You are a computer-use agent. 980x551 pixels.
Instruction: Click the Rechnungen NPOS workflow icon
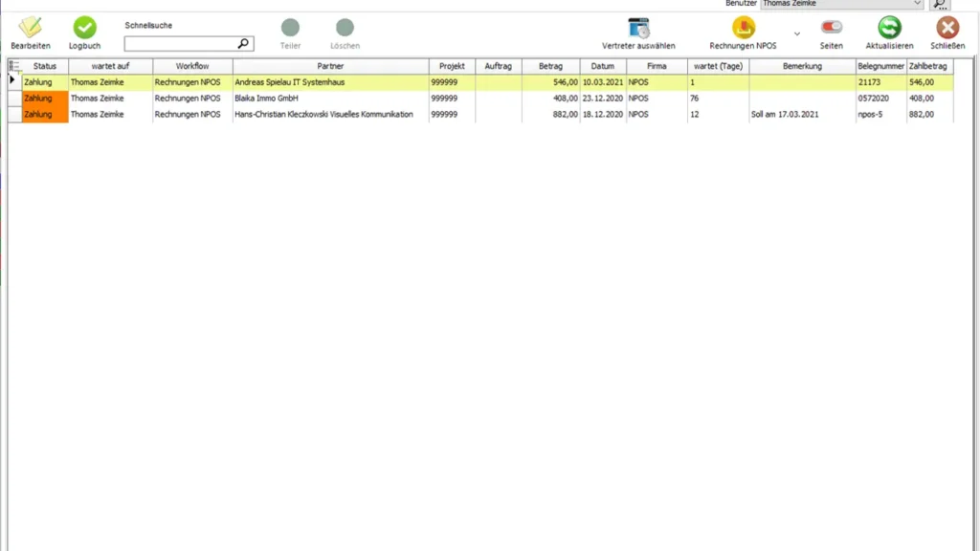pyautogui.click(x=743, y=28)
